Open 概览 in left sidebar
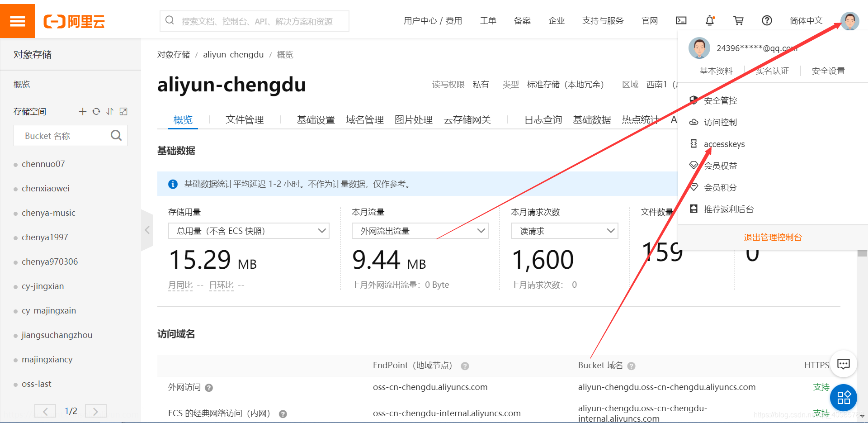 tap(22, 85)
